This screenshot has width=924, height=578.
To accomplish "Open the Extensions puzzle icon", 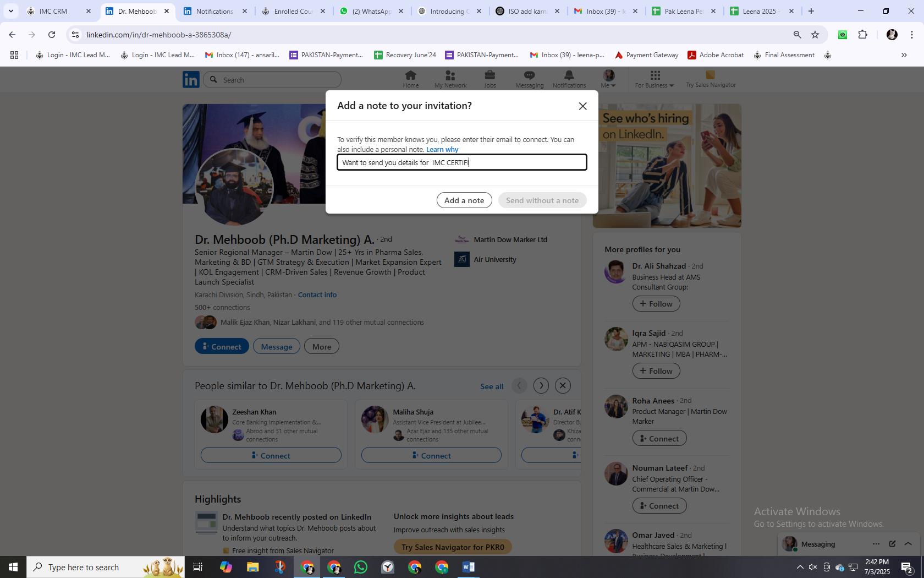I will tap(862, 35).
